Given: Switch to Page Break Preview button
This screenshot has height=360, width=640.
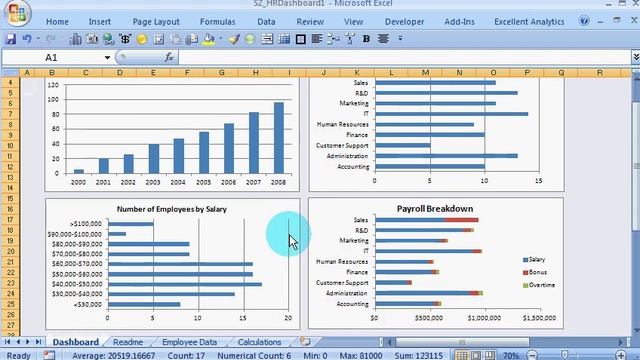Looking at the screenshot, I should click(x=490, y=355).
